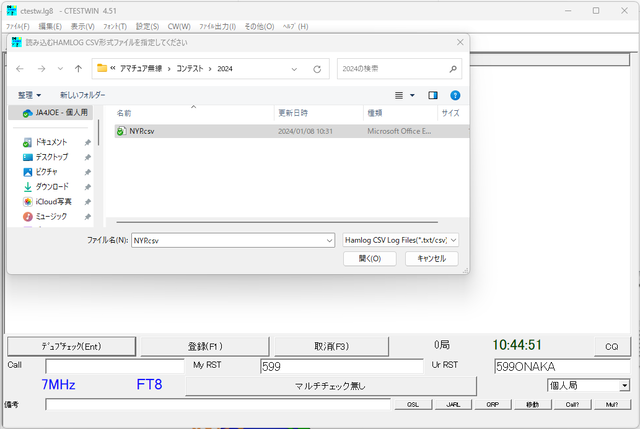Viewport: 640px width, 429px height.
Task: Refresh the 2024 folder view
Action: [x=317, y=69]
